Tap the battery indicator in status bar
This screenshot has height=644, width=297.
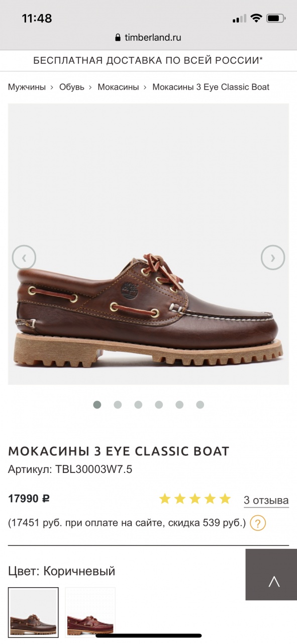pos(276,19)
